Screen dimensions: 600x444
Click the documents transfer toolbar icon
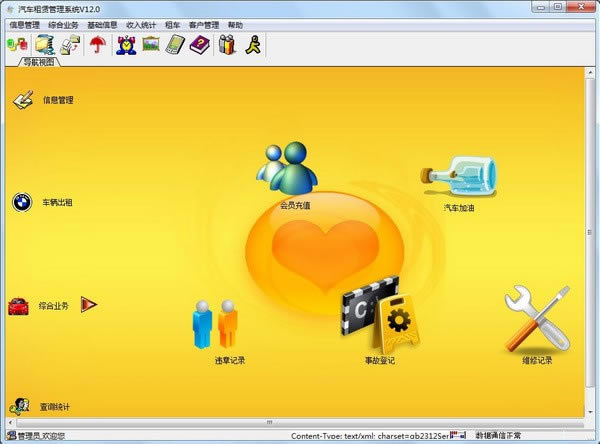(70, 44)
